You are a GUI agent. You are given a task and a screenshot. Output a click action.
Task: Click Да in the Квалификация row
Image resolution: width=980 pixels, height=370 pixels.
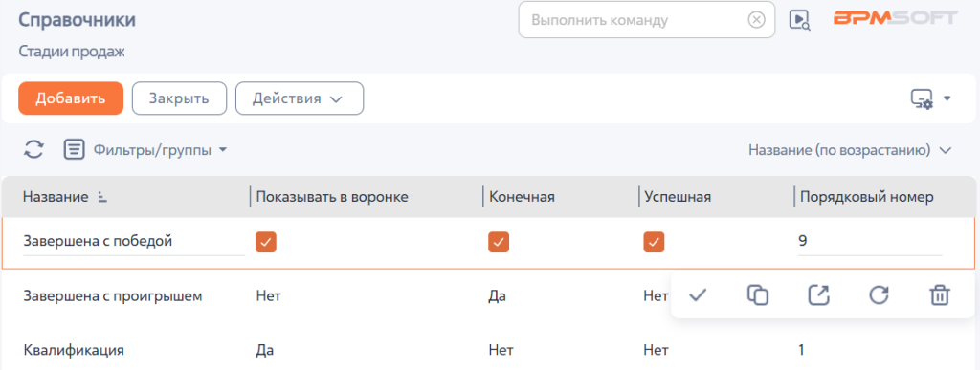(x=265, y=350)
